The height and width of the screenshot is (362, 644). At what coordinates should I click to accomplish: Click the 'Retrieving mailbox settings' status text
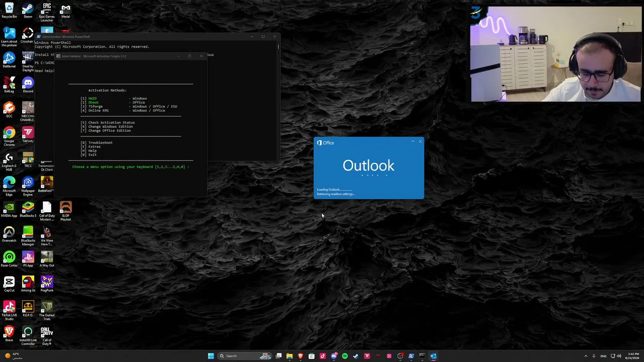(336, 194)
